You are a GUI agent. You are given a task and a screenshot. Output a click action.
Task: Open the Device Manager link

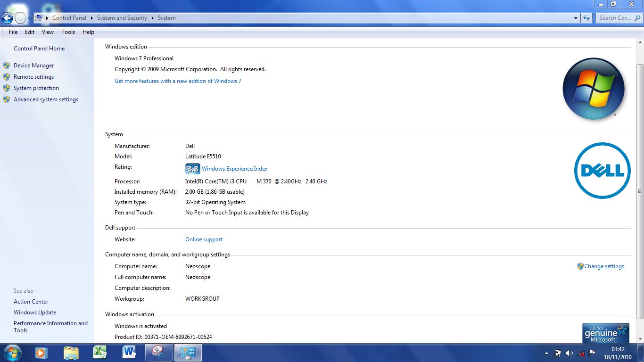tap(34, 66)
